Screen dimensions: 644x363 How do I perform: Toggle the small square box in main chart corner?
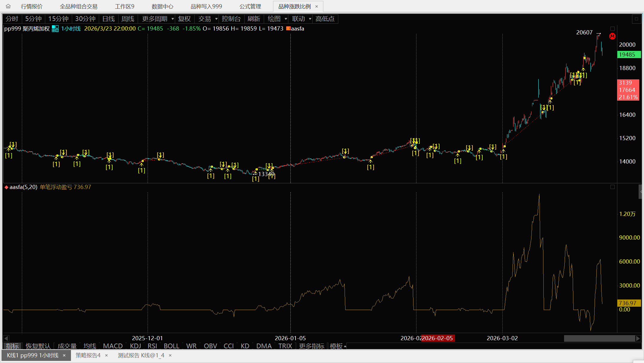click(613, 29)
